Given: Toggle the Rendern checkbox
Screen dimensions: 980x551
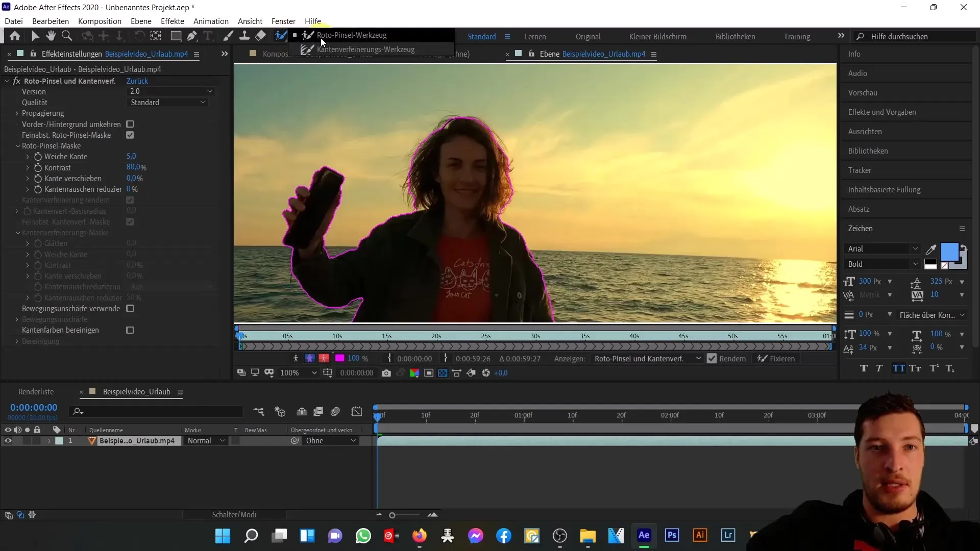Looking at the screenshot, I should point(712,359).
